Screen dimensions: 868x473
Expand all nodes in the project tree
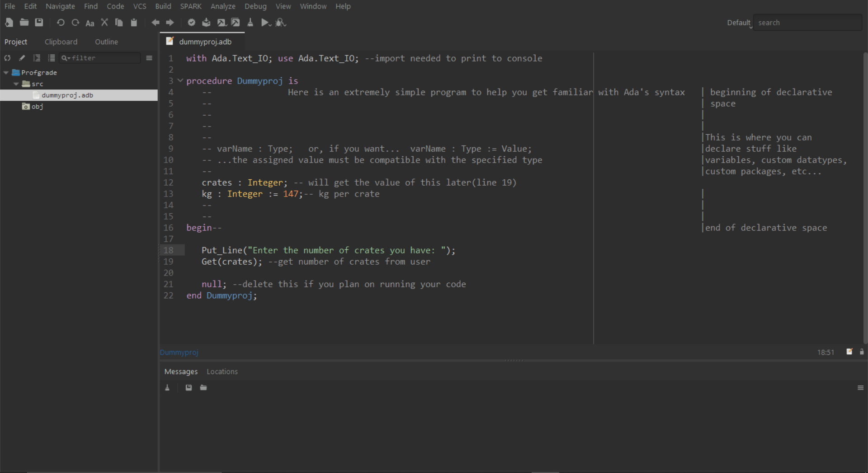pyautogui.click(x=37, y=58)
